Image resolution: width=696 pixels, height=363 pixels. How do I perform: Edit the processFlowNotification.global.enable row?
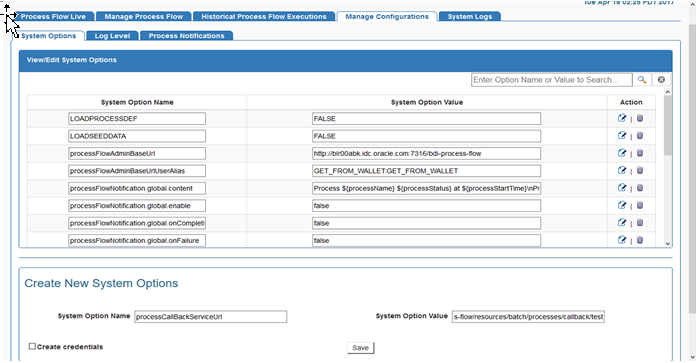point(622,205)
